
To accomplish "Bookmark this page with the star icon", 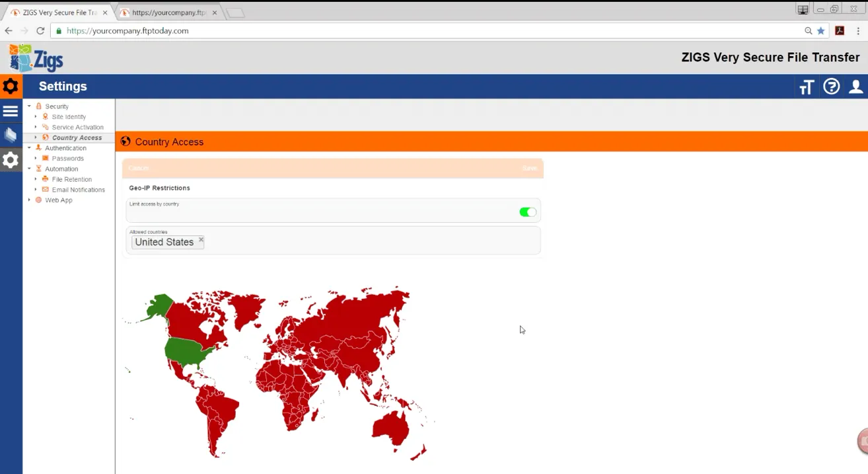I will click(x=821, y=31).
